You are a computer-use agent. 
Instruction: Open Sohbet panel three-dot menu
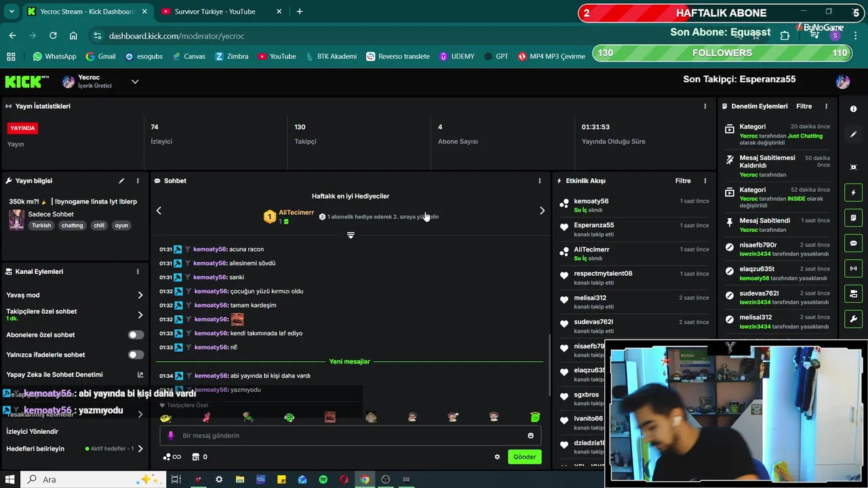click(x=540, y=181)
